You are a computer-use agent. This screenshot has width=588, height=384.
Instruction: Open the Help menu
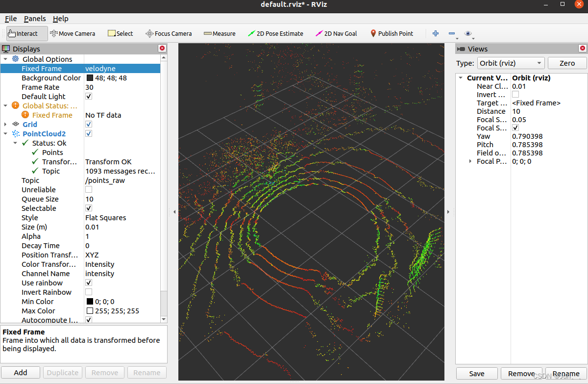[x=61, y=19]
